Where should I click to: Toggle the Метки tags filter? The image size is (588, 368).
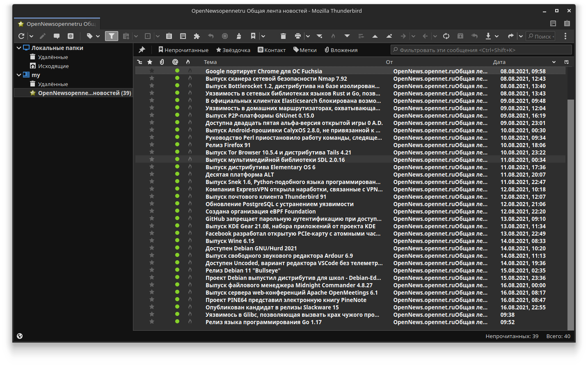point(305,50)
